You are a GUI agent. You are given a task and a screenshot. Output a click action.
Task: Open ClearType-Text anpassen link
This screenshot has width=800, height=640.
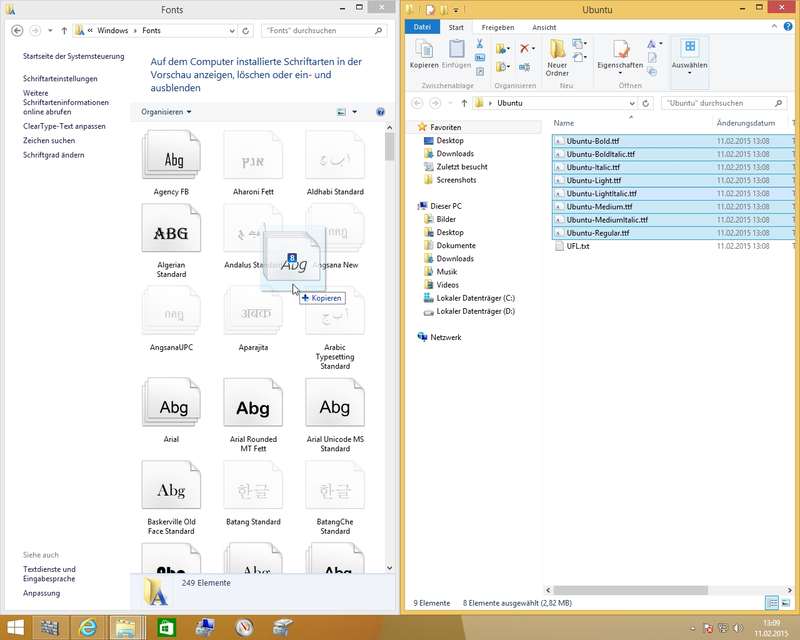[x=64, y=126]
